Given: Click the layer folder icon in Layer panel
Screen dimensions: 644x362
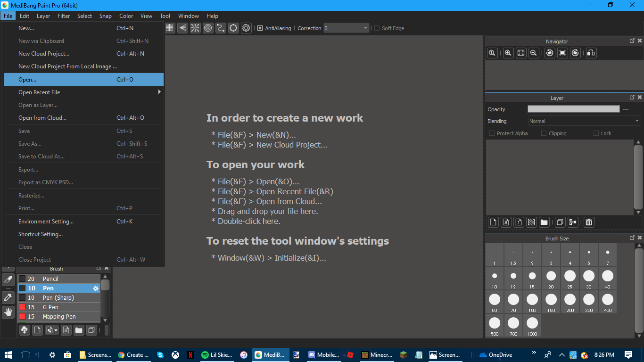Looking at the screenshot, I should coord(544,222).
